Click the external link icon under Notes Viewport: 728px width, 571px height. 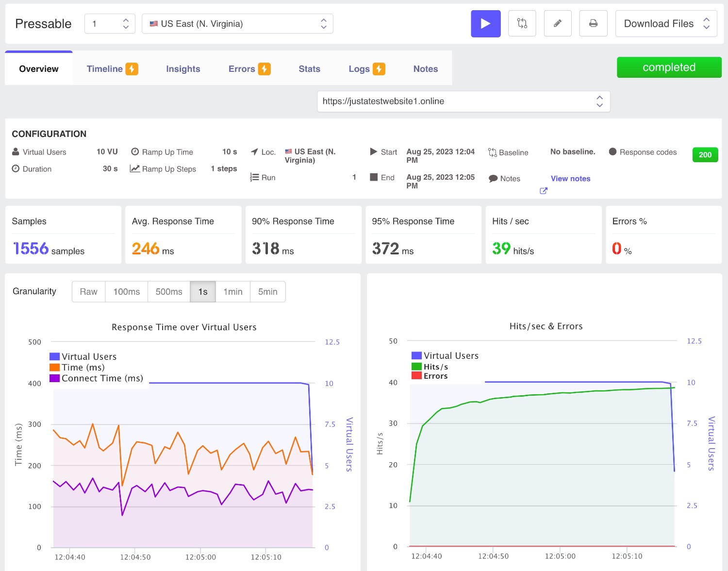[544, 191]
